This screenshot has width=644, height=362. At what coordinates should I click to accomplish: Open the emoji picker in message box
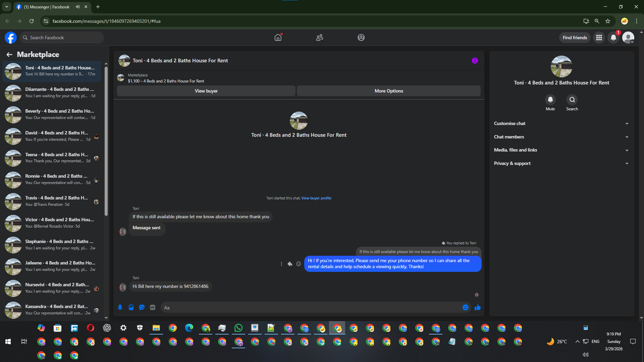pyautogui.click(x=466, y=307)
